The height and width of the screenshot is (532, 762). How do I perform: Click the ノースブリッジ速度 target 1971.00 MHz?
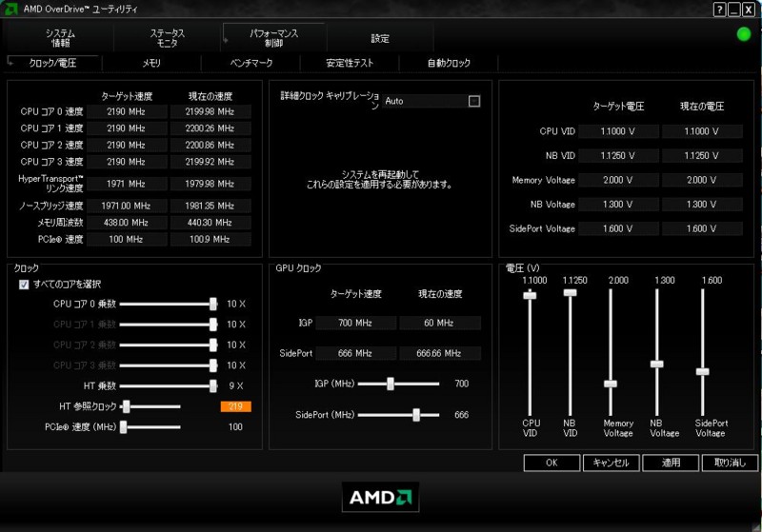point(127,206)
